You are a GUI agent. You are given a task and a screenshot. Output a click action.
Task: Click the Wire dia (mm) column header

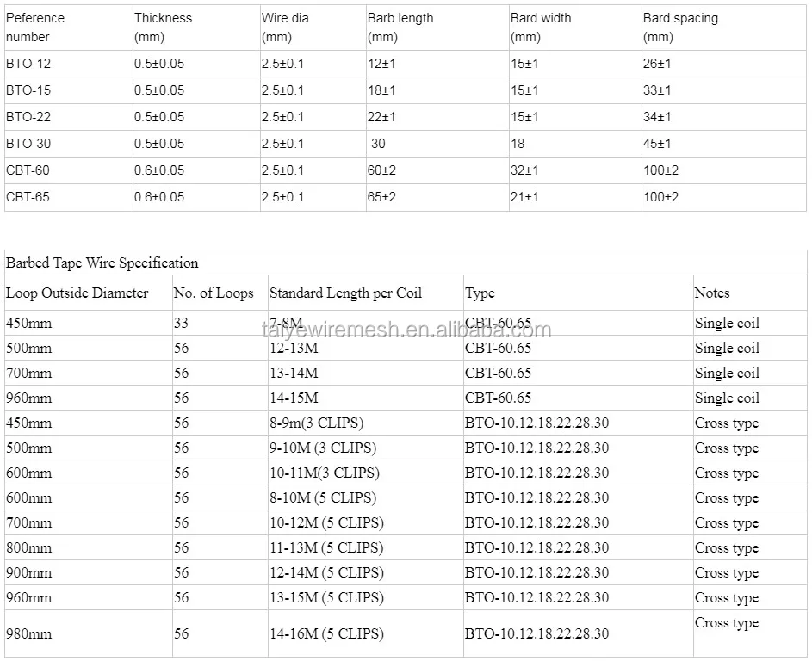[284, 27]
